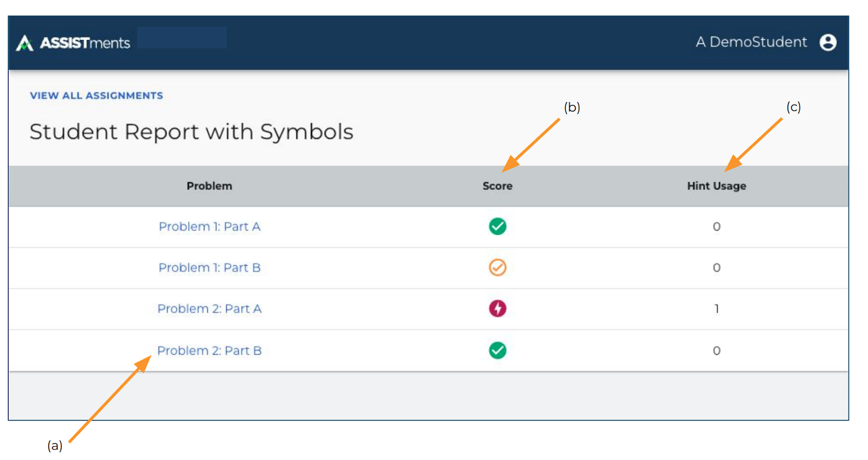Open the View All Assignments link
This screenshot has width=868, height=460.
tap(97, 95)
